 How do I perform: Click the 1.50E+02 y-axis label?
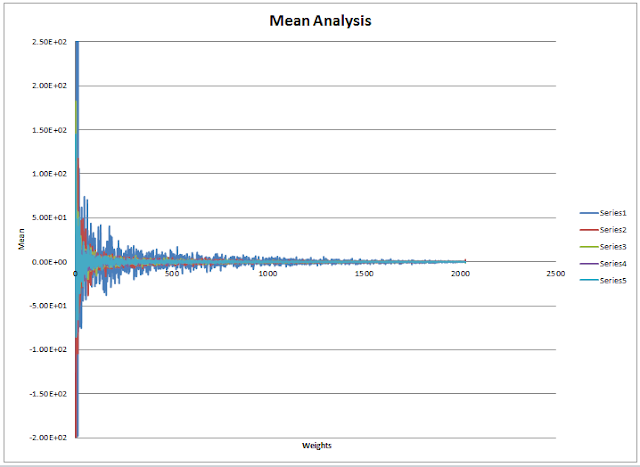click(x=49, y=130)
